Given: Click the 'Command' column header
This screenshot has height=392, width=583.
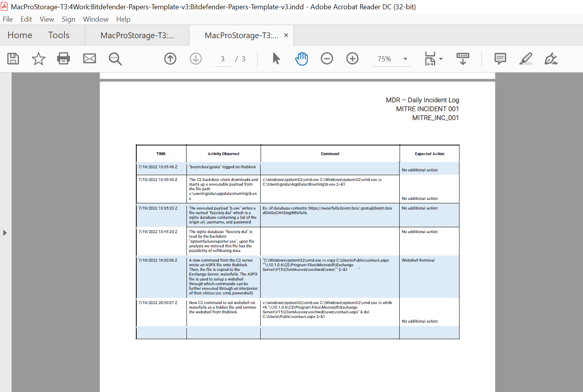Looking at the screenshot, I should (330, 154).
